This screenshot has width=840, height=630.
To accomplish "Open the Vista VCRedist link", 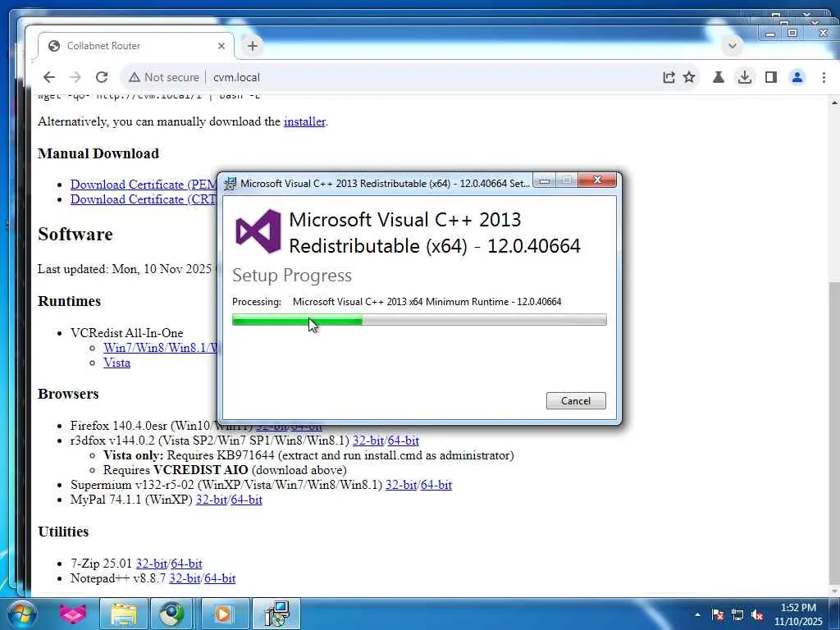I will [116, 363].
